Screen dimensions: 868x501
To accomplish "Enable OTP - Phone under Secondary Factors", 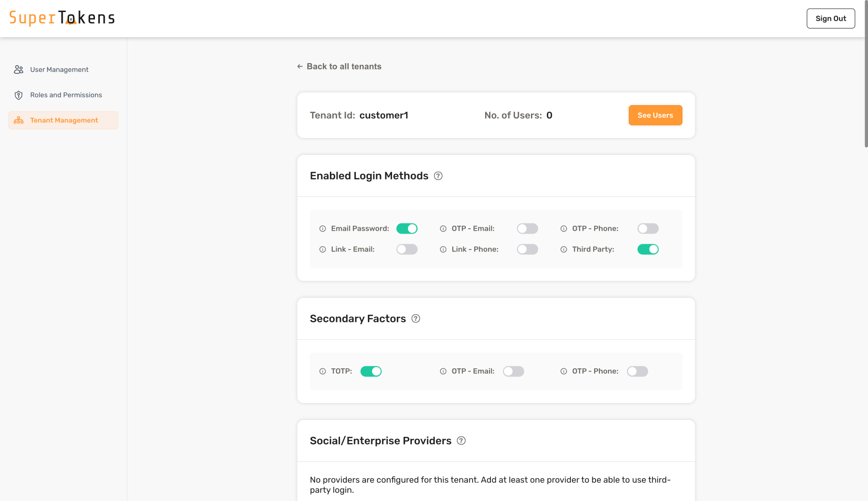I will click(637, 371).
